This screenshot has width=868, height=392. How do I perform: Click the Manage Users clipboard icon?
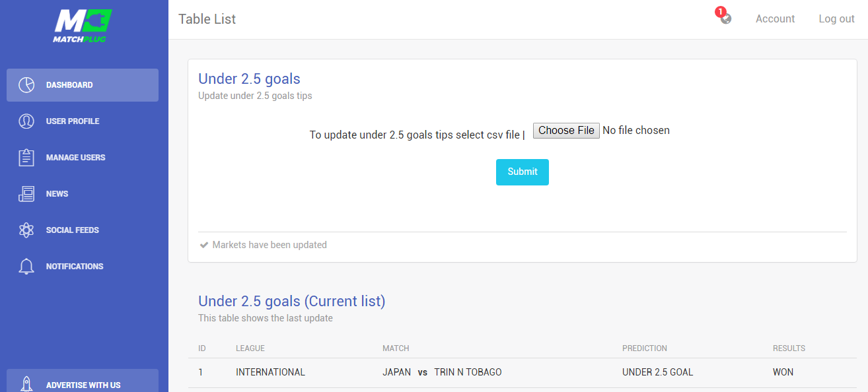26,158
